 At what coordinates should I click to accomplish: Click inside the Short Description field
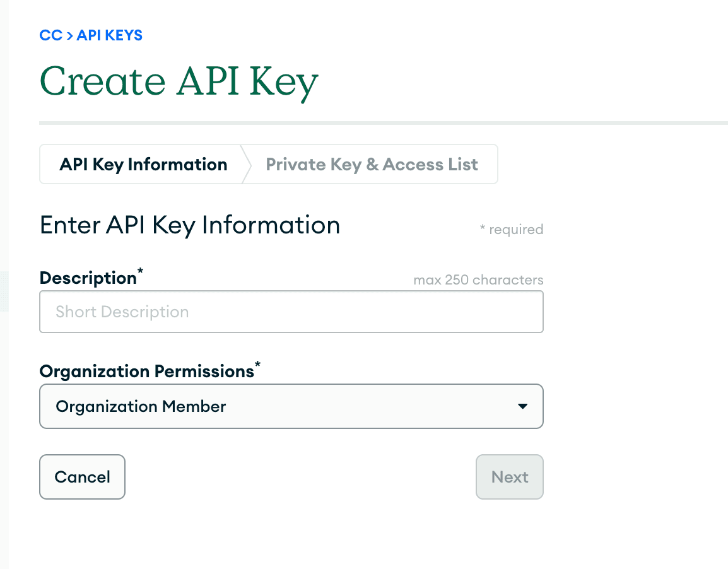(x=291, y=311)
